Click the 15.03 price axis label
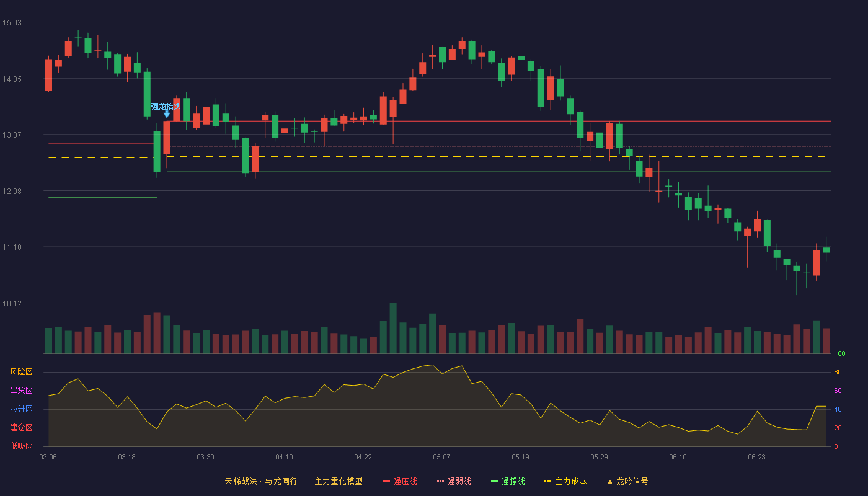Screen dimensions: 868x496 pos(12,23)
